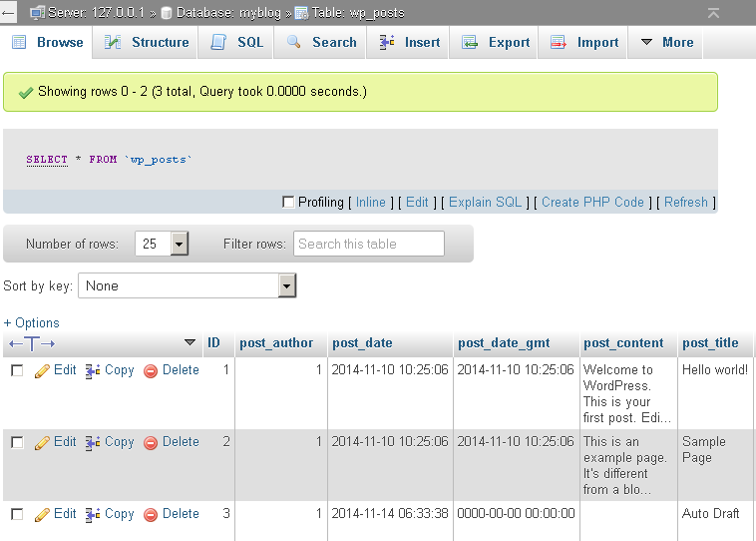Enable the Profiling checkbox
Screen dimensions: 756x541
tap(289, 203)
